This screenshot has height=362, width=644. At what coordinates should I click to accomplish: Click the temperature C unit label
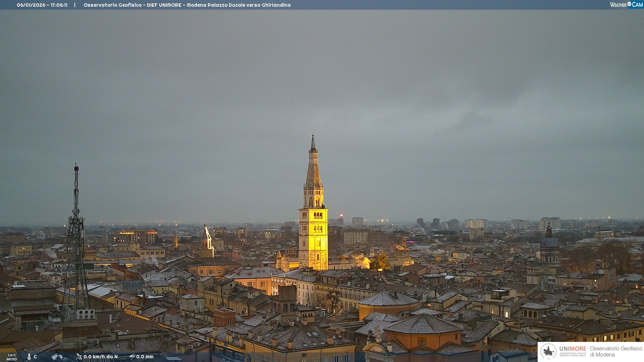tap(35, 357)
